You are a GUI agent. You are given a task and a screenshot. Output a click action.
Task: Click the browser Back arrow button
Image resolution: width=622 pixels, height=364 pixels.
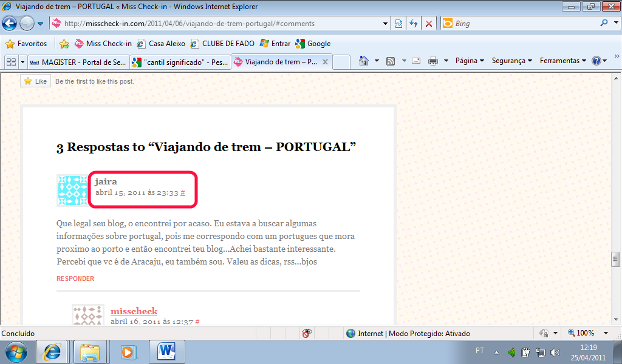tap(10, 24)
